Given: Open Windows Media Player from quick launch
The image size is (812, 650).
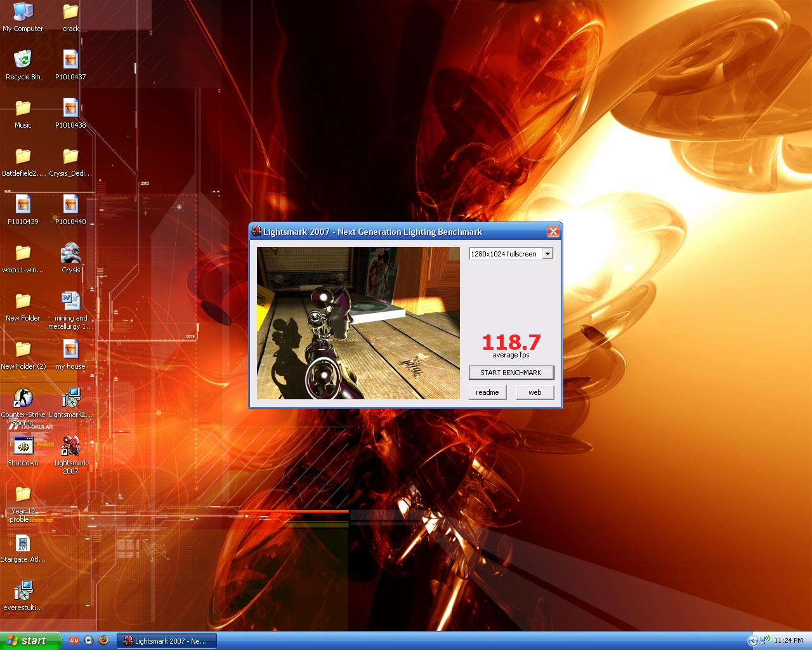Looking at the screenshot, I should pos(89,640).
